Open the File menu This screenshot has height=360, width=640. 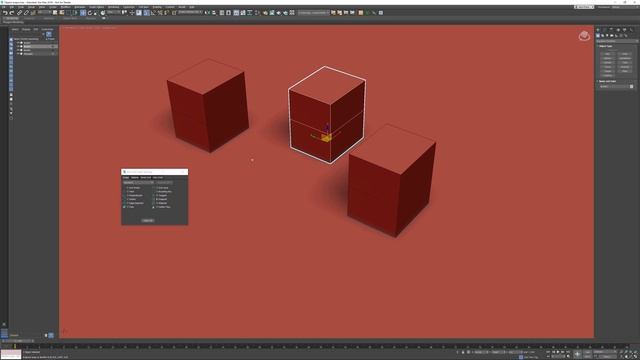[x=4, y=7]
